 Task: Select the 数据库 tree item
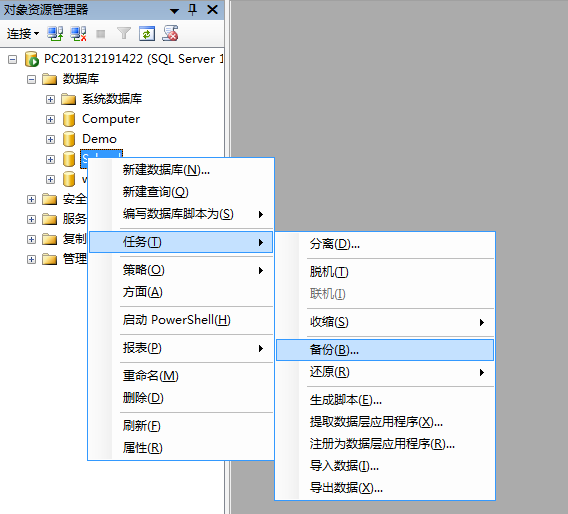pos(81,79)
